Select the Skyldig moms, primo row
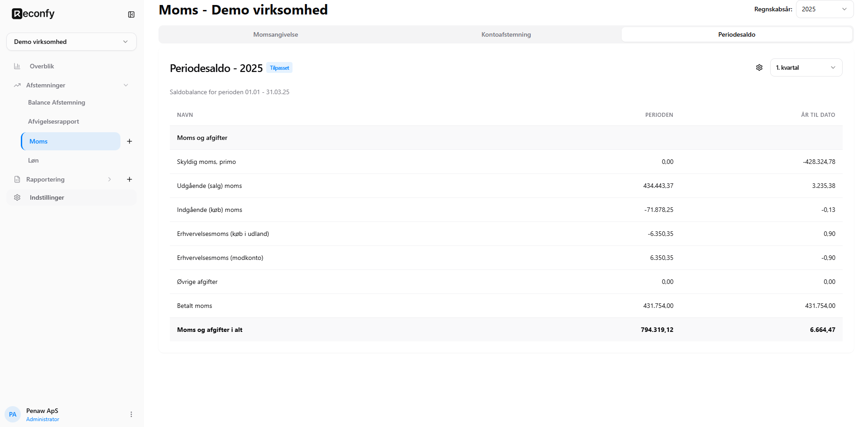This screenshot has width=868, height=427. click(506, 162)
